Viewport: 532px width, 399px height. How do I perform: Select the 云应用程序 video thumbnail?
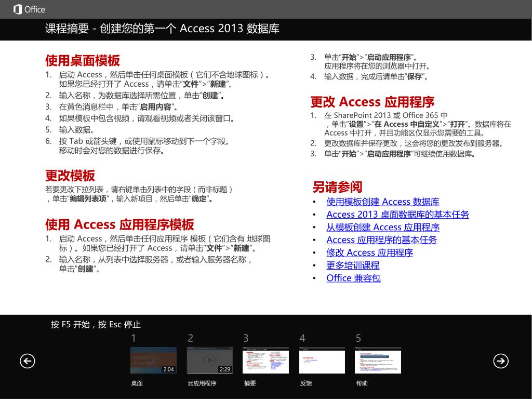point(210,361)
